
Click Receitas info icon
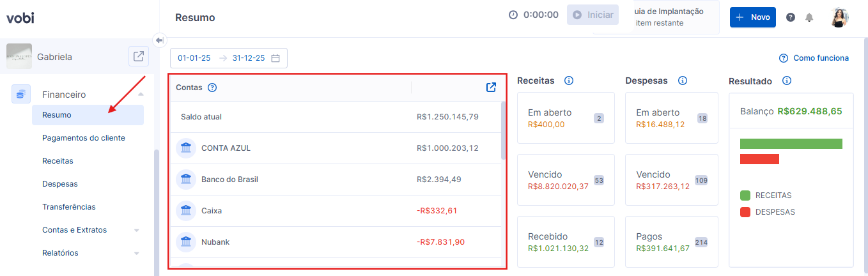point(569,80)
